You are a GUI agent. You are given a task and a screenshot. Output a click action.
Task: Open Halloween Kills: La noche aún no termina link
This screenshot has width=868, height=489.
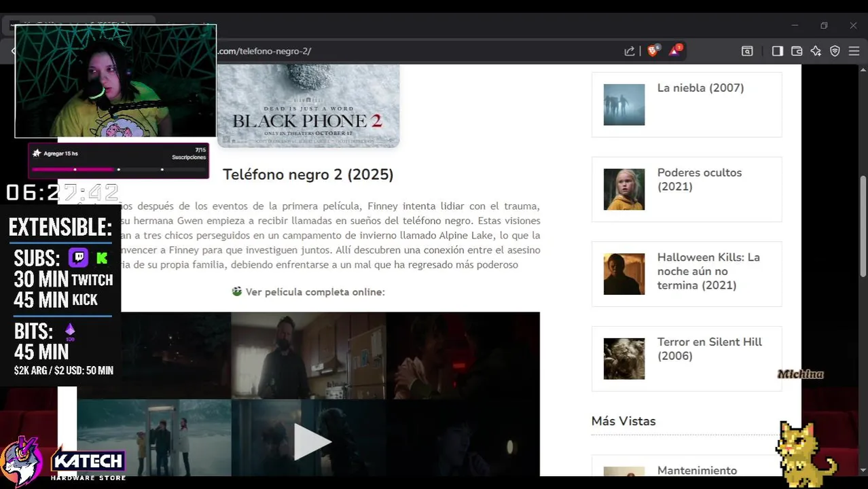(708, 271)
